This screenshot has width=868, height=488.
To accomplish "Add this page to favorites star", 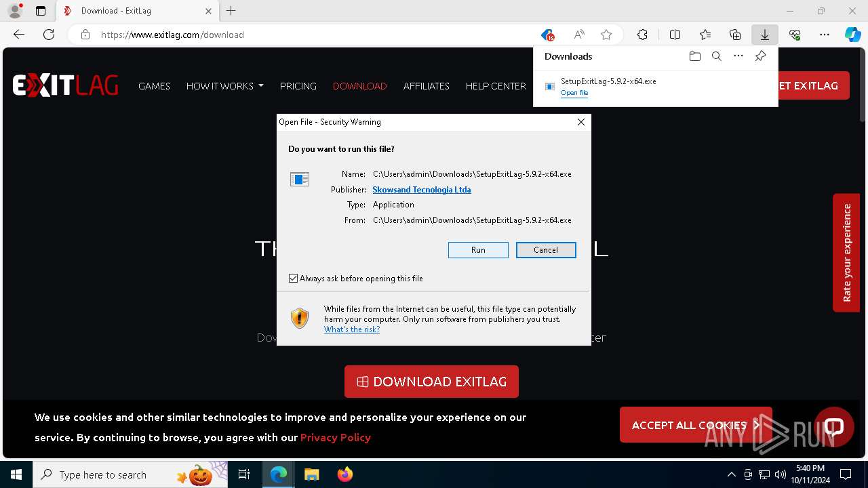I will click(606, 35).
